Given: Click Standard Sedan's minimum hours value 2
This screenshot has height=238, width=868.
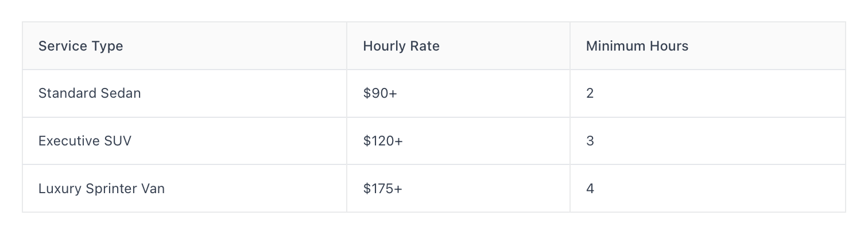Looking at the screenshot, I should 590,93.
